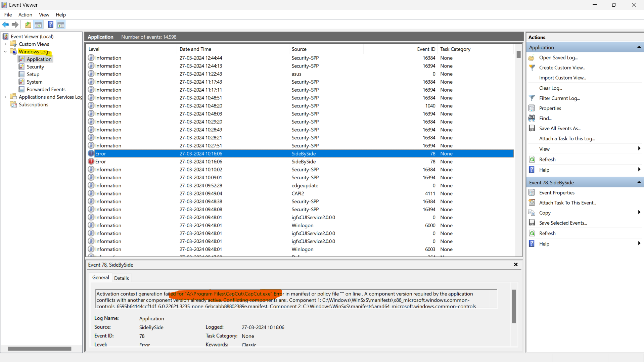
Task: Expand the Help submenu arrow under Event 78
Action: 639,243
